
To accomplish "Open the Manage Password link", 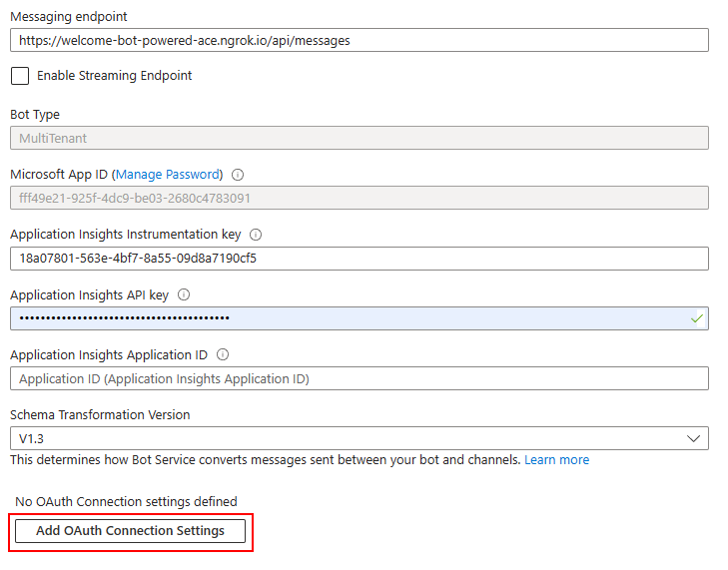I will coord(168,175).
